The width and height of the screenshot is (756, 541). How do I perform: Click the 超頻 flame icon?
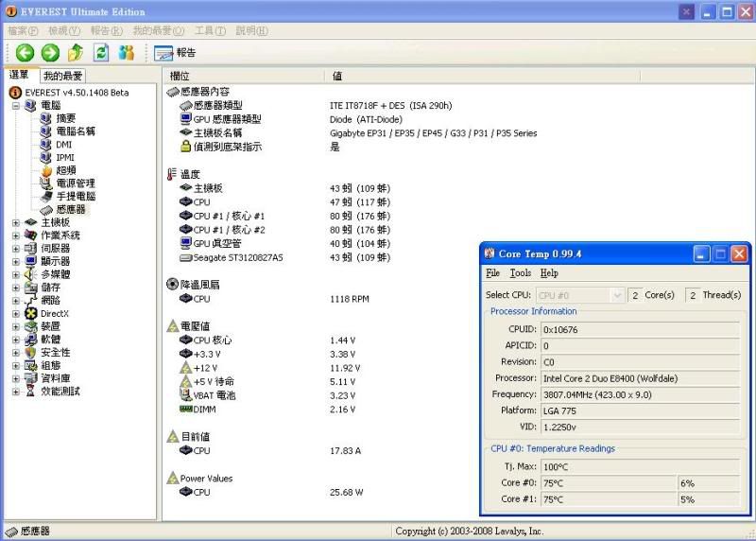pyautogui.click(x=46, y=170)
